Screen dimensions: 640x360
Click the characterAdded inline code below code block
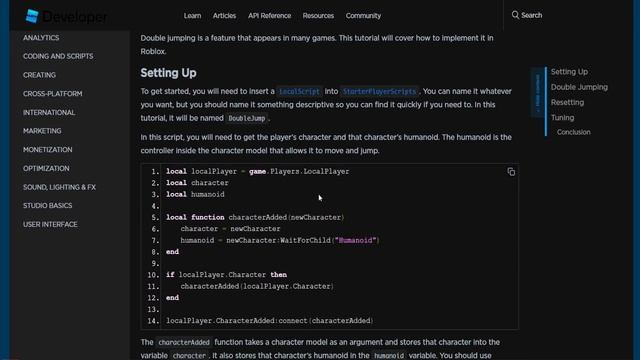point(184,342)
